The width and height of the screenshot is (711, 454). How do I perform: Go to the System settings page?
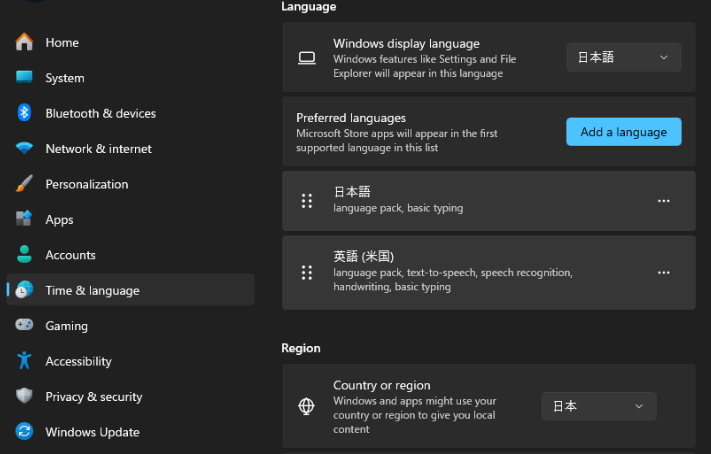click(x=64, y=78)
